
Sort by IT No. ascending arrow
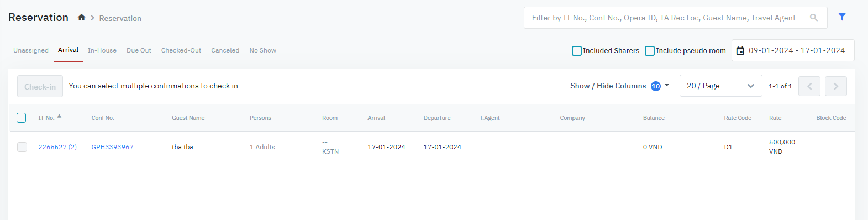[x=59, y=116]
